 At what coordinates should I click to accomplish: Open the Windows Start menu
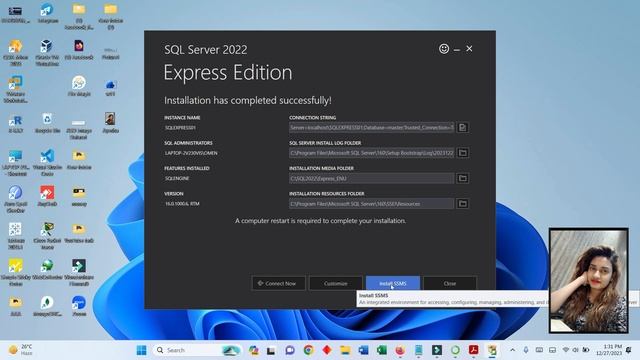pos(141,350)
